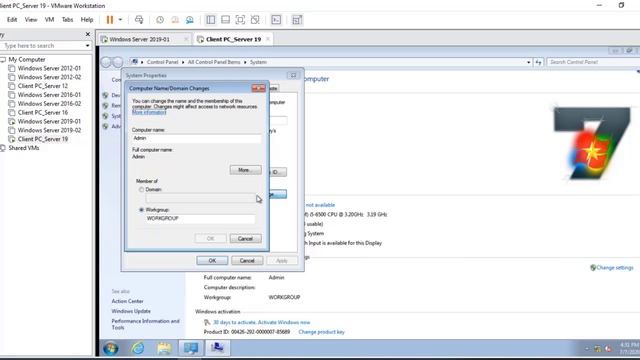This screenshot has width=640, height=360.
Task: Click the Change settings link
Action: (615, 268)
